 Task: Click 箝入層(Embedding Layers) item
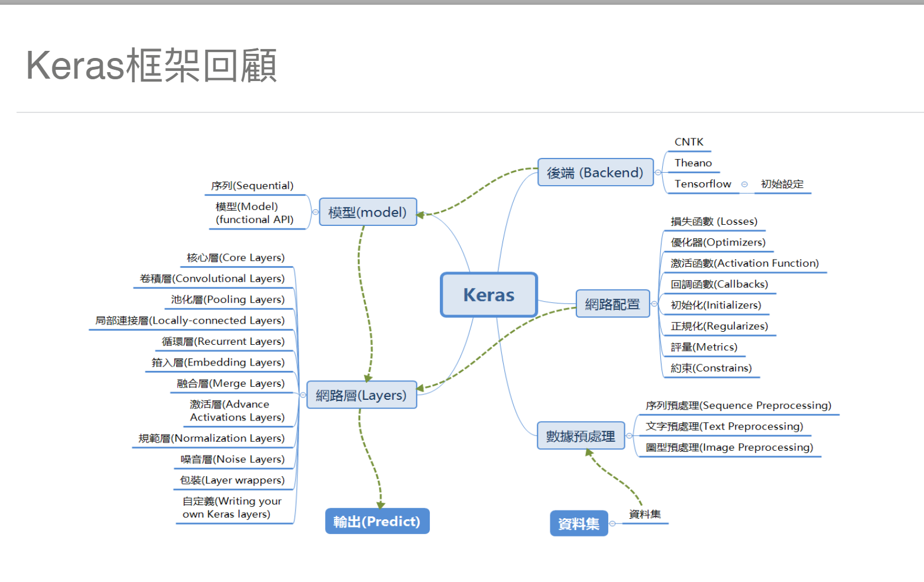tap(218, 363)
